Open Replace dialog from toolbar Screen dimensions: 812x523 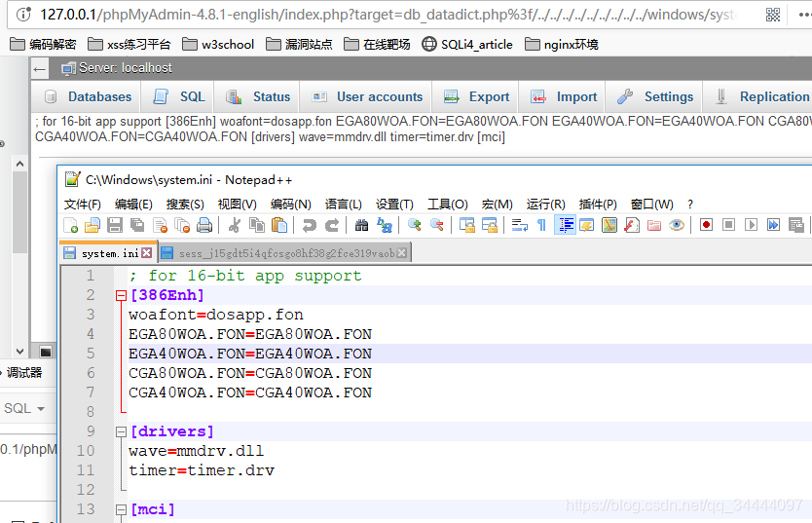[x=385, y=225]
